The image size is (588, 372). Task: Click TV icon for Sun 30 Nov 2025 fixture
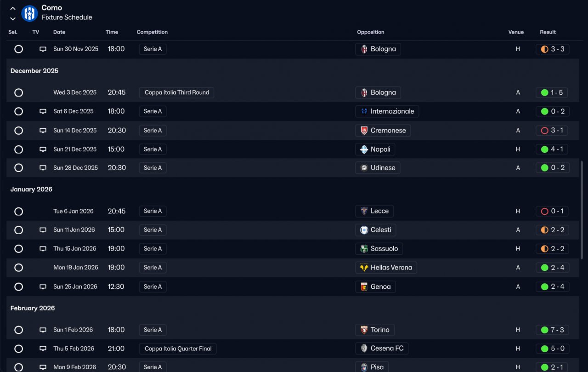click(43, 49)
